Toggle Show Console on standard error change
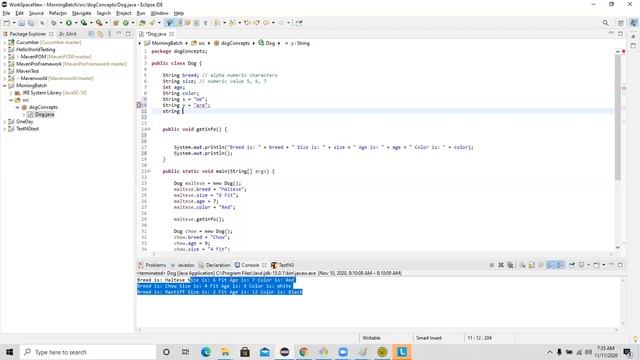Screen dimensions: 640x360 click(x=559, y=265)
